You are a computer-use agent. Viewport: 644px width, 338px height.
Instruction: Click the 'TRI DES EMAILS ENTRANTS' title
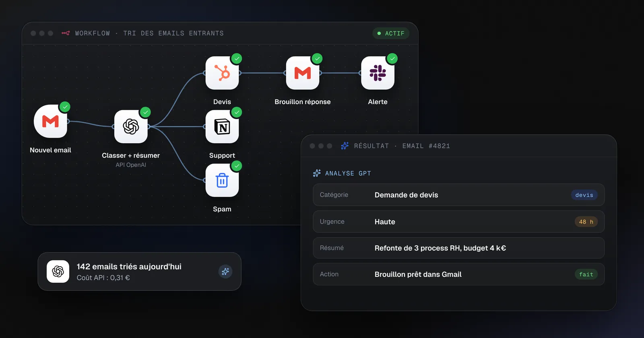pos(173,33)
